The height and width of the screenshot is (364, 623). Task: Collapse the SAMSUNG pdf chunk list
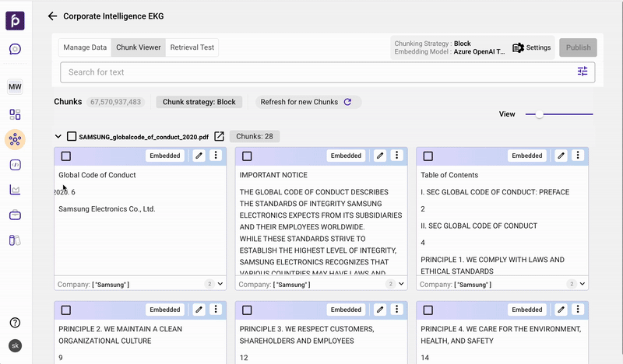tap(58, 137)
